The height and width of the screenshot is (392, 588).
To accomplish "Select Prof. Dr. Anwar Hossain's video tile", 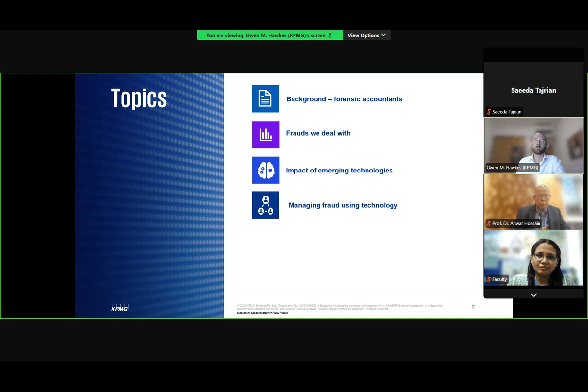I will coord(534,201).
